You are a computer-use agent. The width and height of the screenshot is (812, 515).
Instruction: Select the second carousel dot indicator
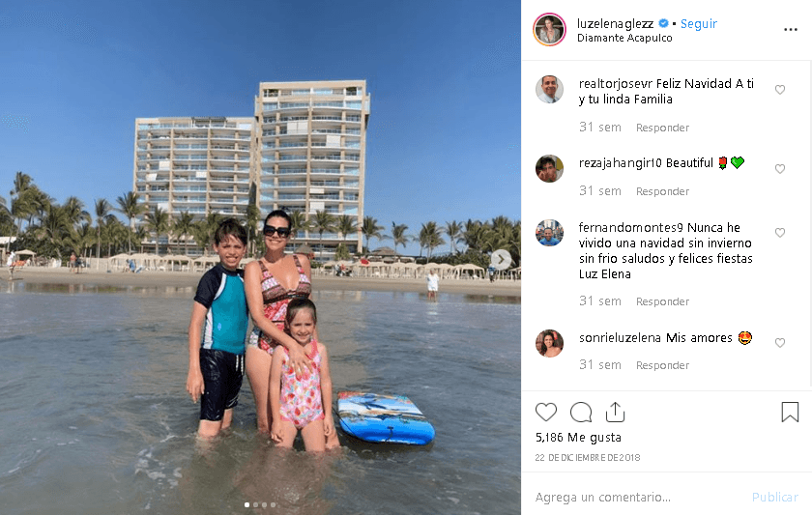coord(256,504)
